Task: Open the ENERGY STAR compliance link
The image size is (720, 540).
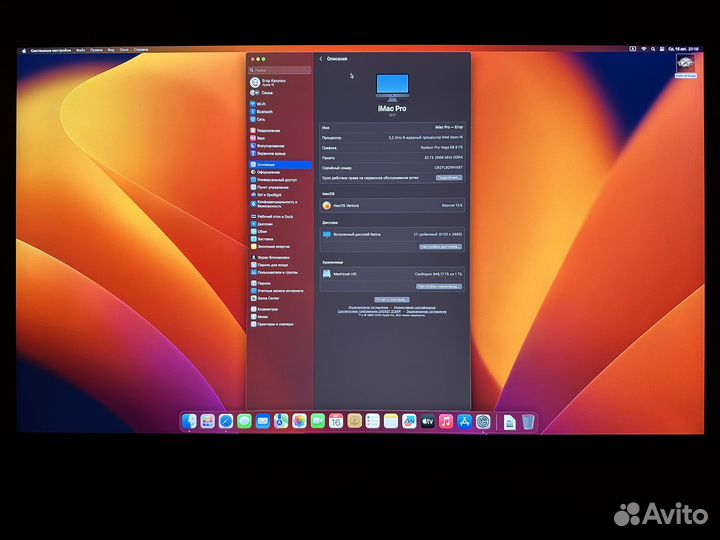Action: (369, 311)
